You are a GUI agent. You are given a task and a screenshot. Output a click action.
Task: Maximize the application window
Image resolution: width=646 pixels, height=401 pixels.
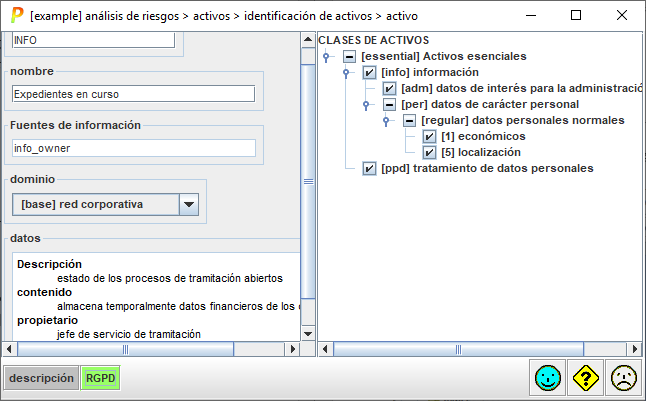[576, 16]
